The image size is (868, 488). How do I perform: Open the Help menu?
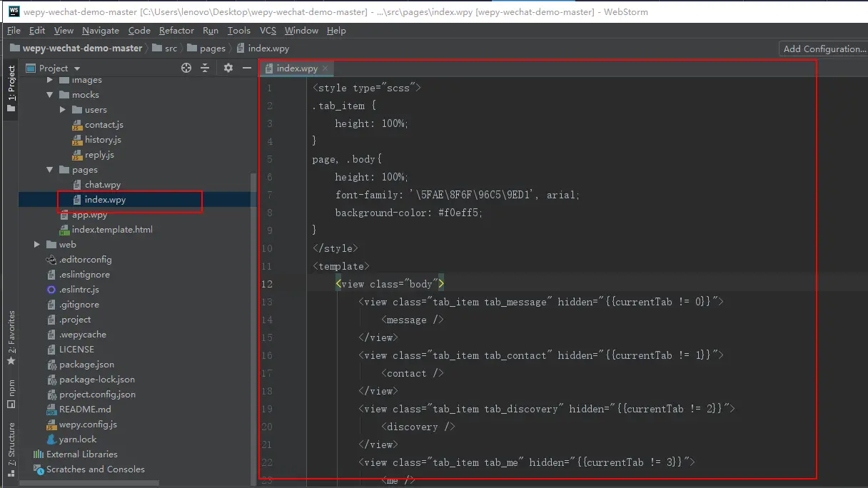click(336, 30)
